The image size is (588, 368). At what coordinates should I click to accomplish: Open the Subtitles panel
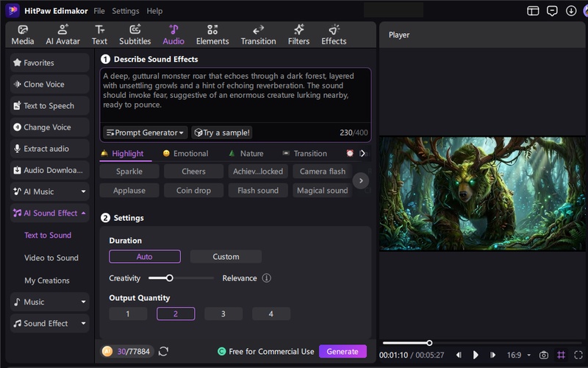coord(135,35)
